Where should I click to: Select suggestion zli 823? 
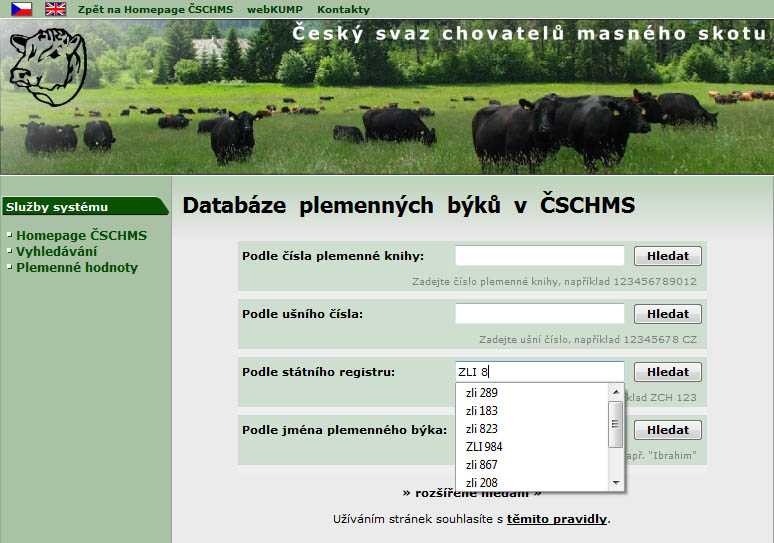(x=532, y=428)
